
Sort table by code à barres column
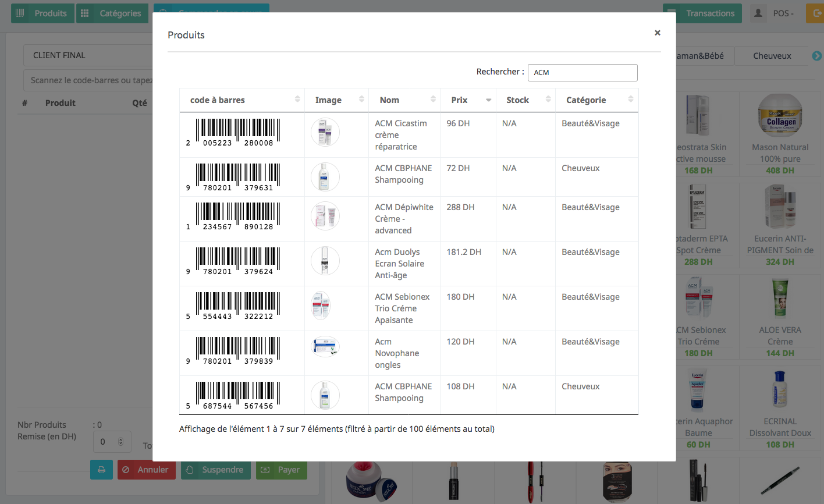pyautogui.click(x=241, y=100)
